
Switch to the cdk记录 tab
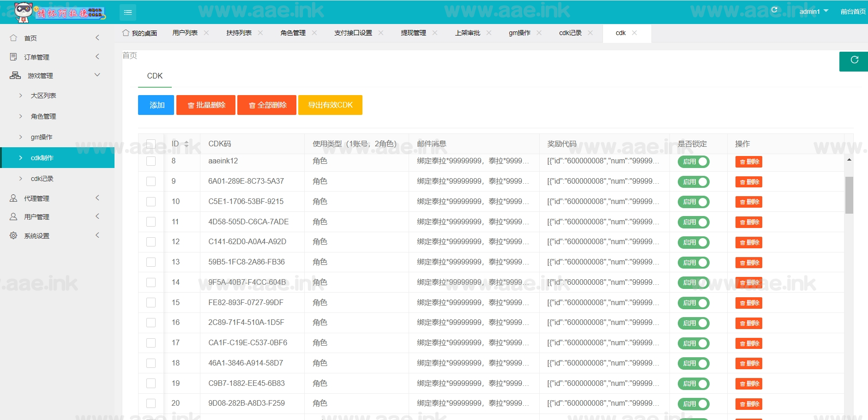click(x=570, y=33)
